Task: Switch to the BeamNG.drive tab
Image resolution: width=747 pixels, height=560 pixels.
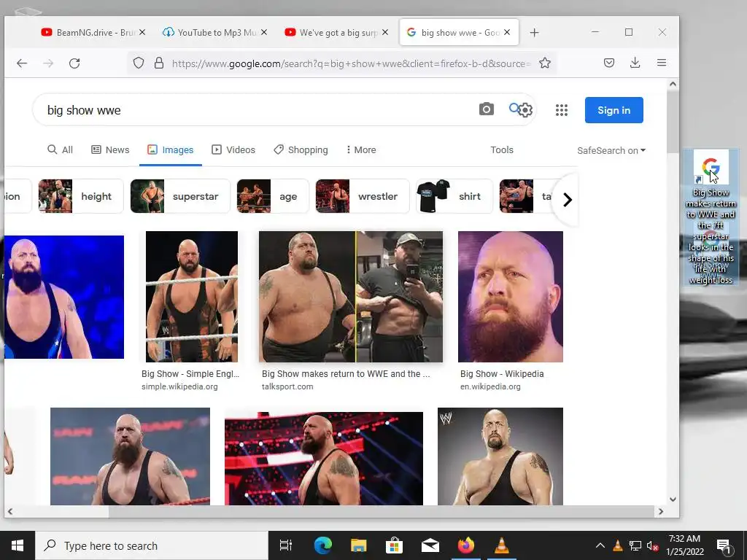Action: (93, 32)
